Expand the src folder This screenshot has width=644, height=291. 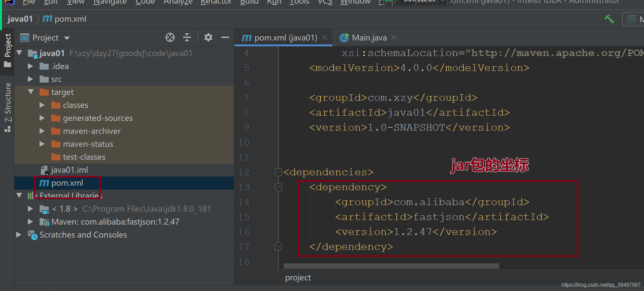[31, 79]
